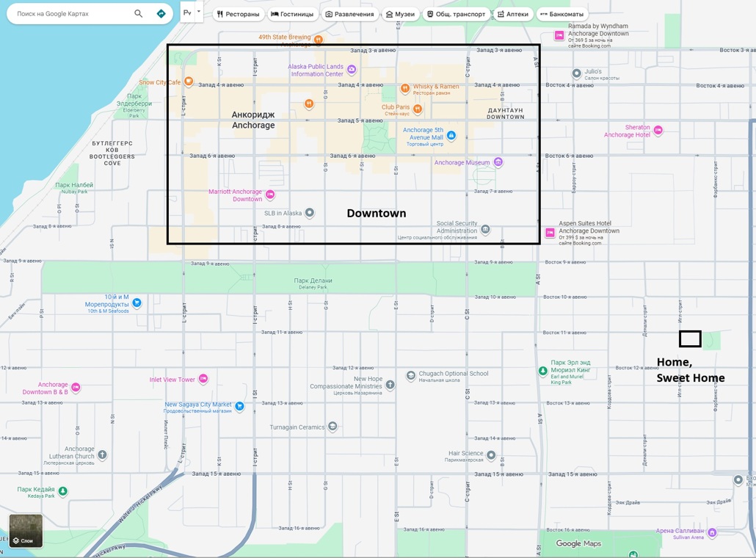The image size is (756, 558).
Task: Filter by Гостиницы chip
Action: (292, 14)
